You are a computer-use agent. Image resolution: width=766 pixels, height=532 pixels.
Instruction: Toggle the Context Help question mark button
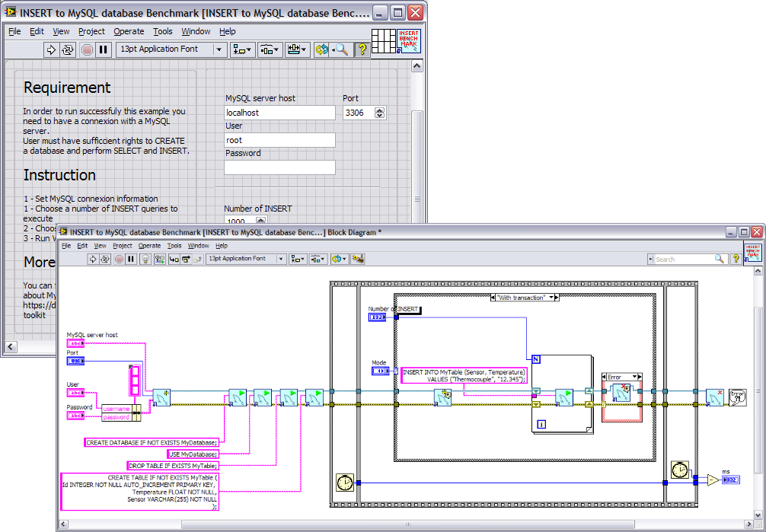click(x=362, y=49)
